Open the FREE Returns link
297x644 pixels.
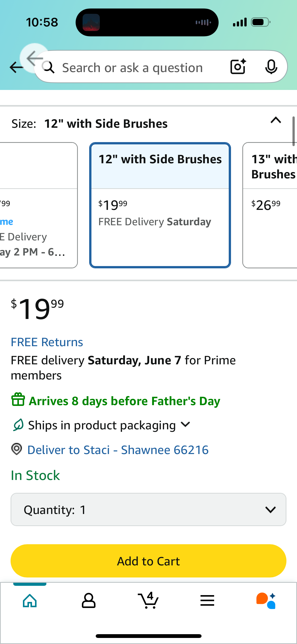47,342
